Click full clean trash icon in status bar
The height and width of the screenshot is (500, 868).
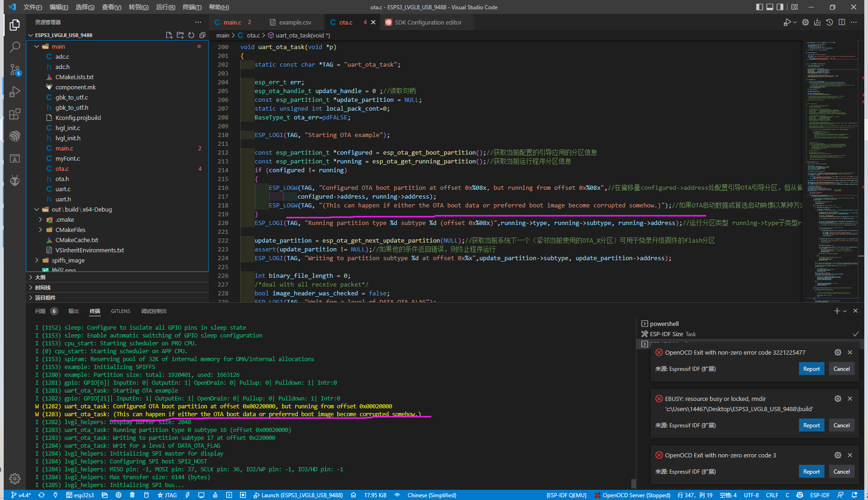coord(132,495)
